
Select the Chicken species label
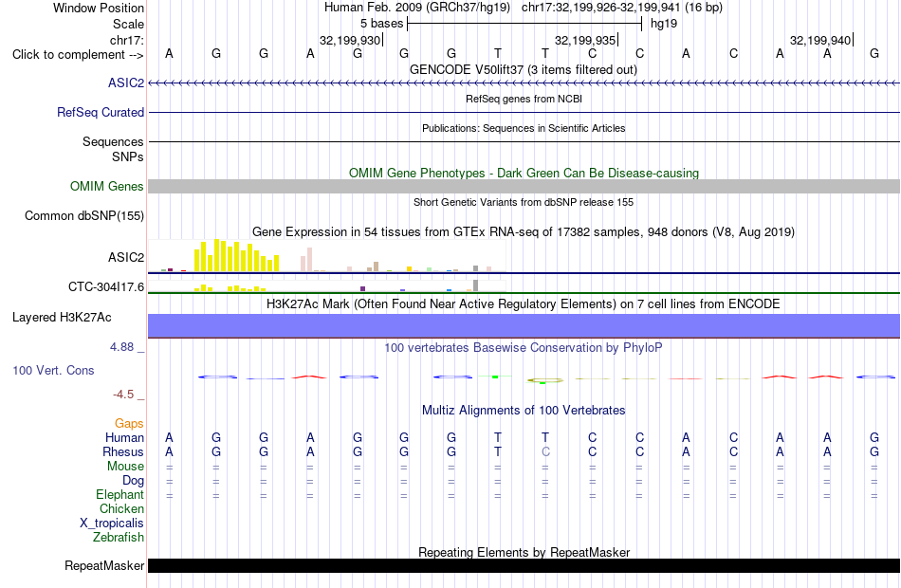point(121,508)
